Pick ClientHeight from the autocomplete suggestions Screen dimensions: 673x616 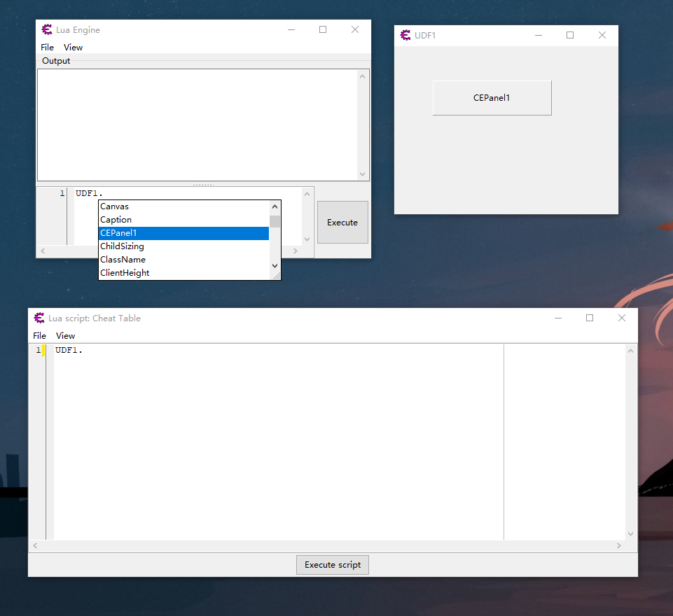click(183, 273)
